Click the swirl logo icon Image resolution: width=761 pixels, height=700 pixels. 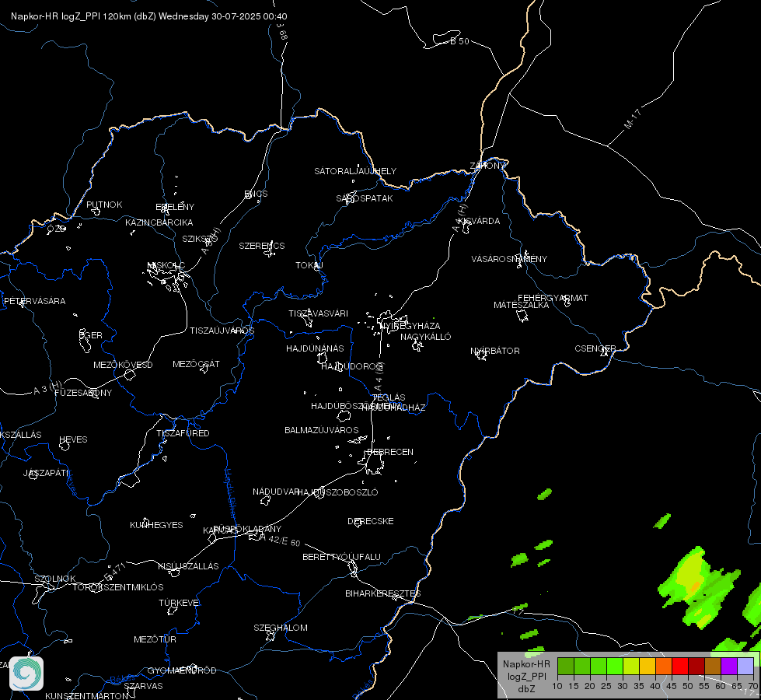[26, 673]
